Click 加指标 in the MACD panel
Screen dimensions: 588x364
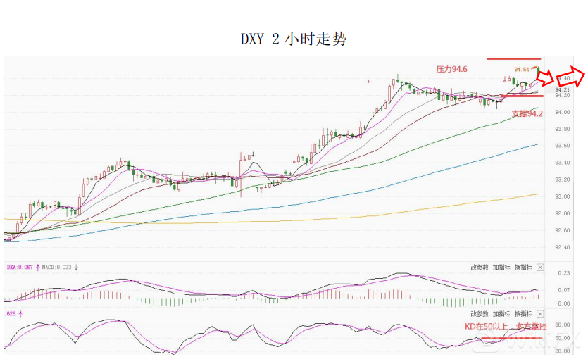point(501,268)
